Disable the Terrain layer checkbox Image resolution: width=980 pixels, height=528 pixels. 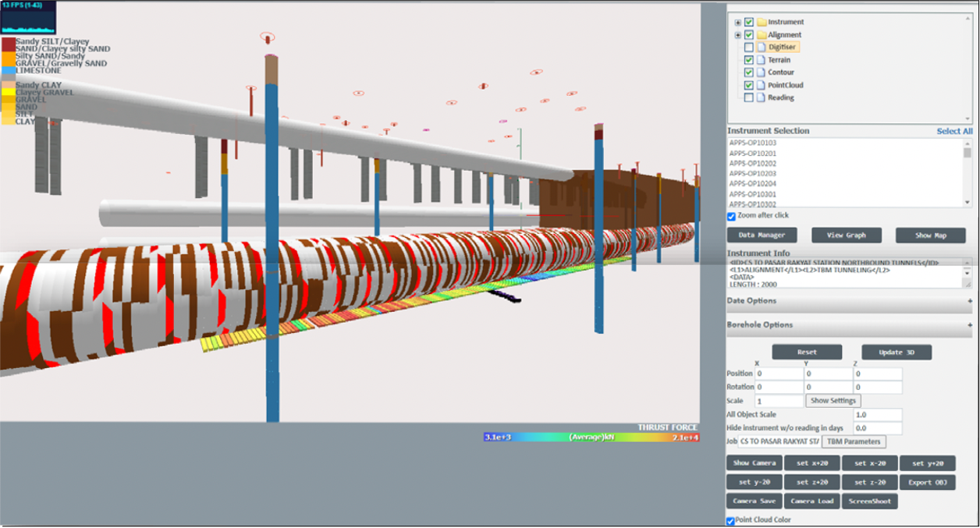coord(749,60)
